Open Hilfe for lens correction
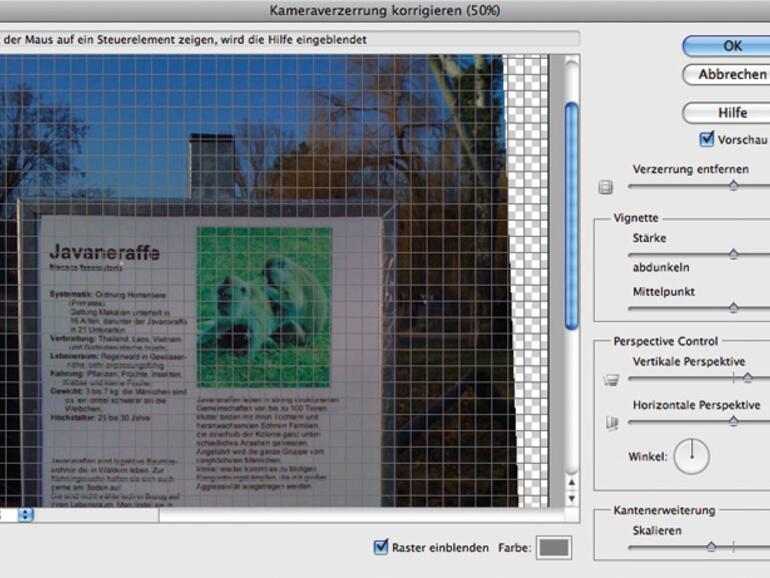The height and width of the screenshot is (578, 770). [727, 112]
